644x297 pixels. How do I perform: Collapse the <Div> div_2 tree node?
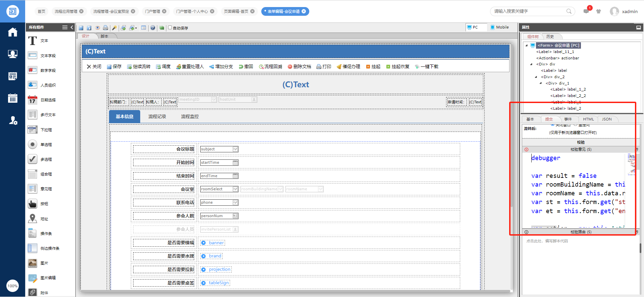coord(536,77)
